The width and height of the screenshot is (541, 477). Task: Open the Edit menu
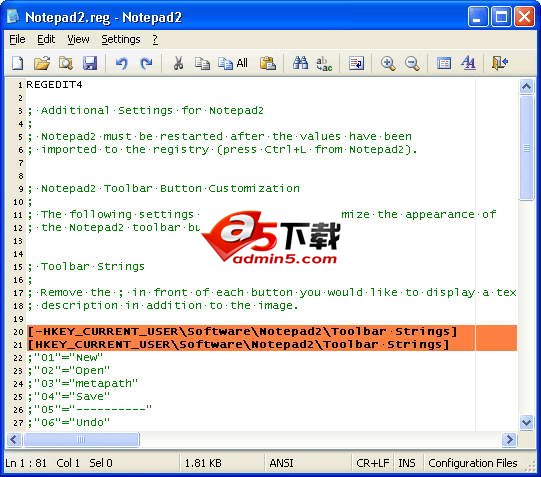pyautogui.click(x=46, y=39)
